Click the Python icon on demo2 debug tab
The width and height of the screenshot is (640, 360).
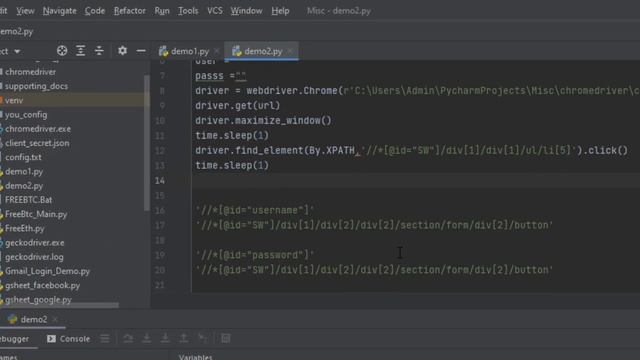[12, 319]
